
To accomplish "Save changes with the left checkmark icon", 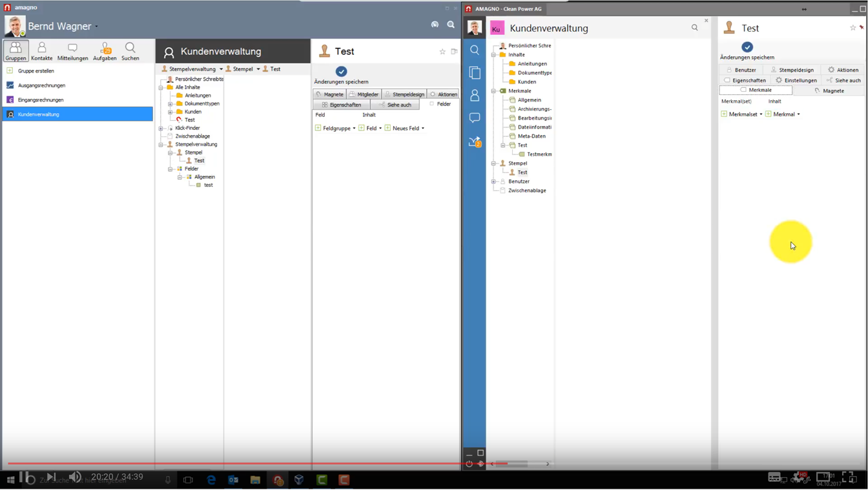I will point(341,72).
